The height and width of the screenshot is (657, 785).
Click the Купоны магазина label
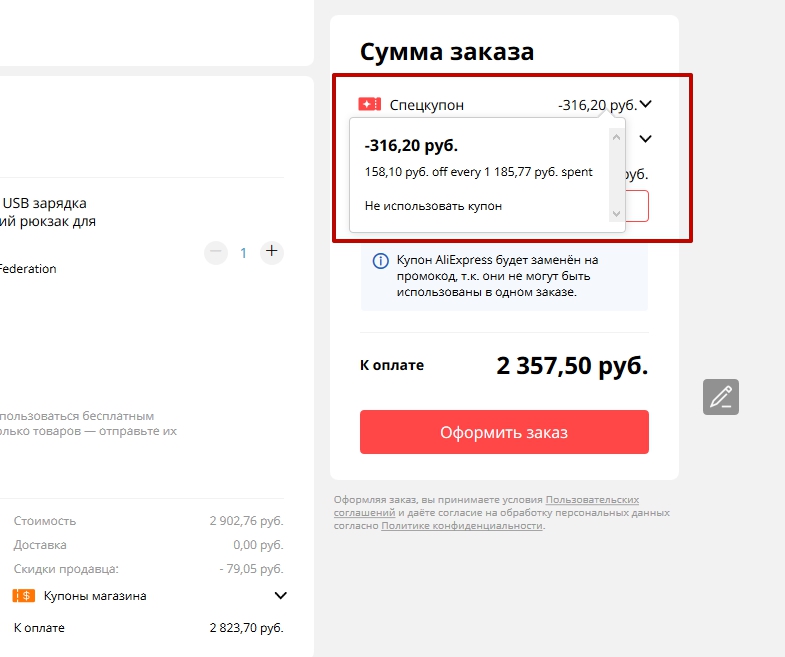[95, 596]
